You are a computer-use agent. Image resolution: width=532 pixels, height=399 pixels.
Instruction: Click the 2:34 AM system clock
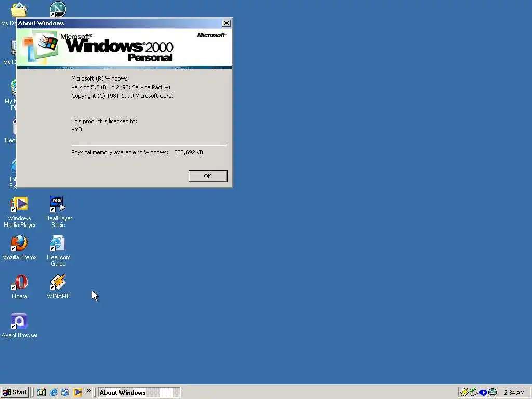tap(514, 393)
